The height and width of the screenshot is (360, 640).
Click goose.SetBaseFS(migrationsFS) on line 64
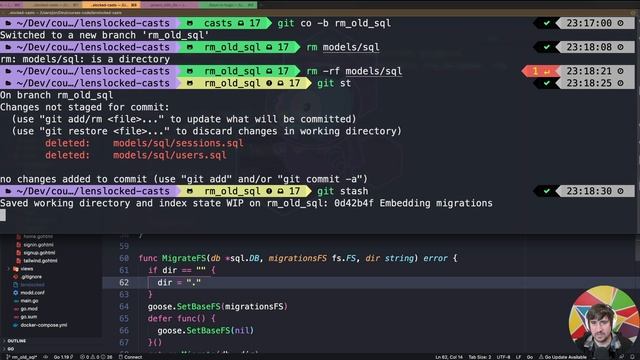[218, 307]
